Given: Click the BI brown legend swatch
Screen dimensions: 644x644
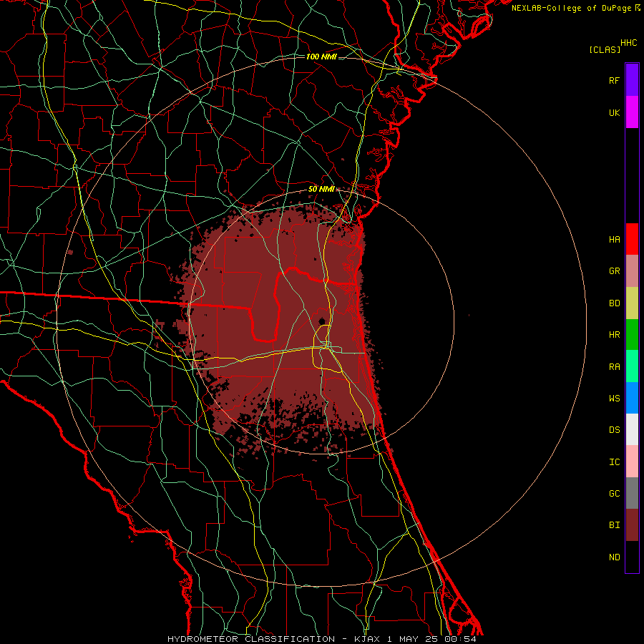Looking at the screenshot, I should click(x=632, y=525).
